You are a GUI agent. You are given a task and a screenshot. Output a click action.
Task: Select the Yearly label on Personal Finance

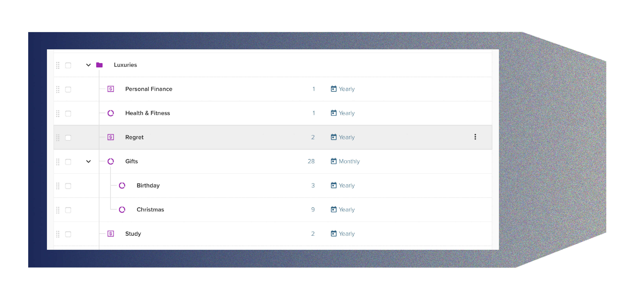click(x=346, y=89)
